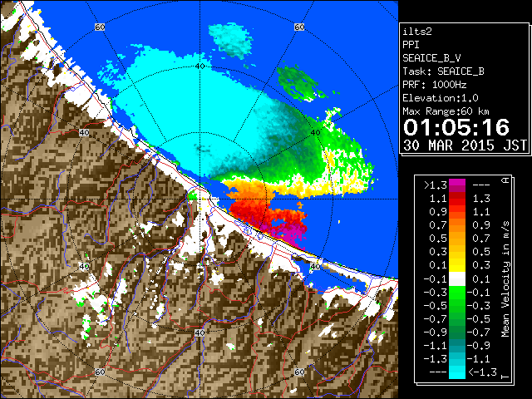Select the Elevation:1.0 entry
This screenshot has width=532, height=399.
click(x=441, y=98)
